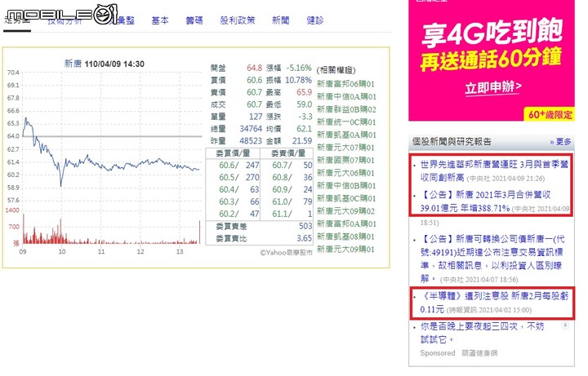Image resolution: width=588 pixels, height=376 pixels.
Task: Click bid row 60.3/ 66
Action: coord(238,201)
